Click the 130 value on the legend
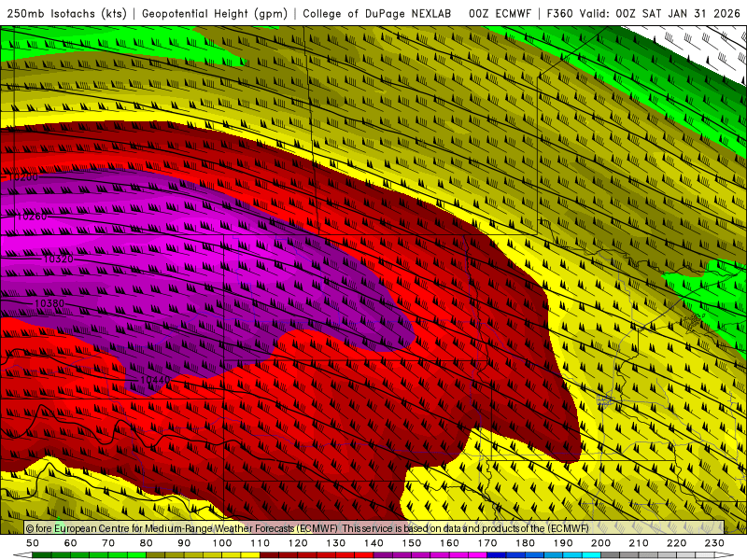This screenshot has height=560, width=747. (336, 543)
